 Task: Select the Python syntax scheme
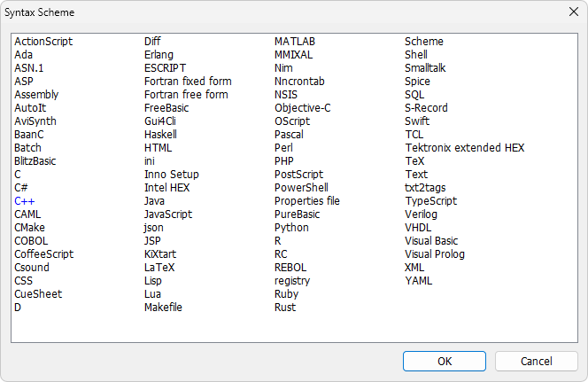[291, 228]
